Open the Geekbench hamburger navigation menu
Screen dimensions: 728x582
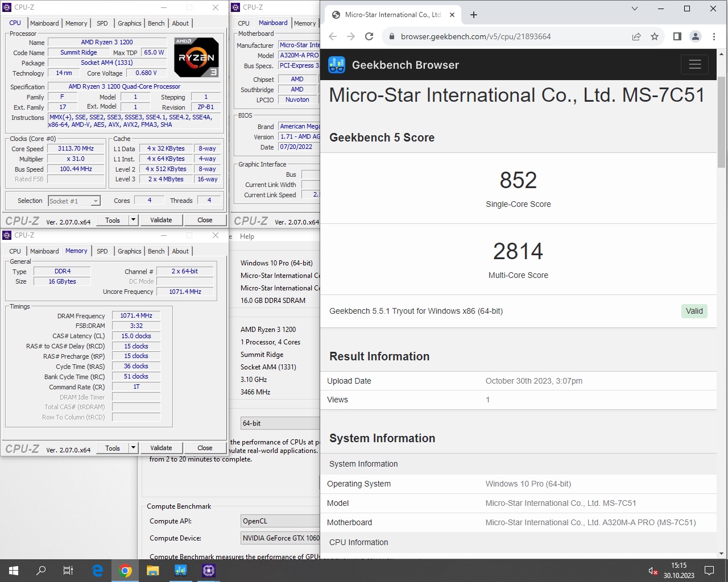694,65
